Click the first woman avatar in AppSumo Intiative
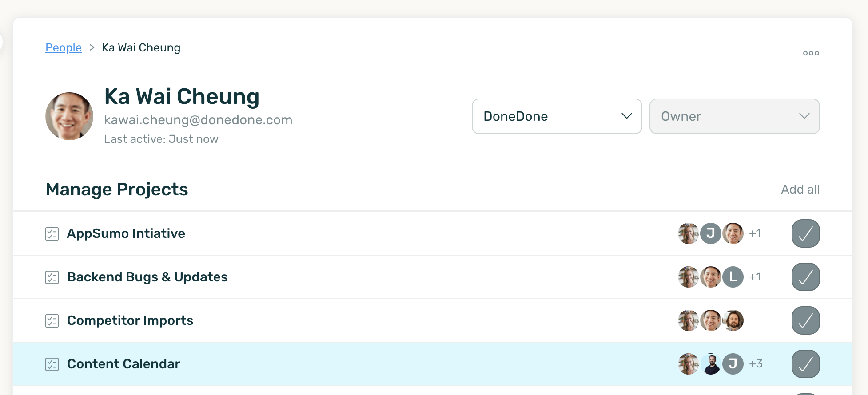The height and width of the screenshot is (395, 868). pyautogui.click(x=689, y=233)
